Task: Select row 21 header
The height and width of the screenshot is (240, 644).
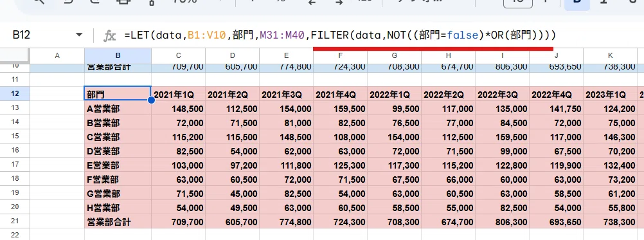Action: coord(15,221)
